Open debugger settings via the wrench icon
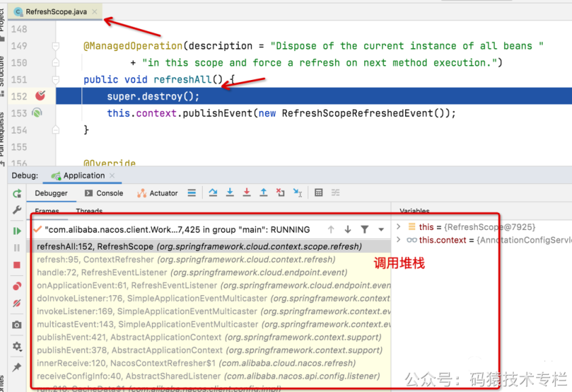Viewport: 572px width, 392px height. coord(17,210)
